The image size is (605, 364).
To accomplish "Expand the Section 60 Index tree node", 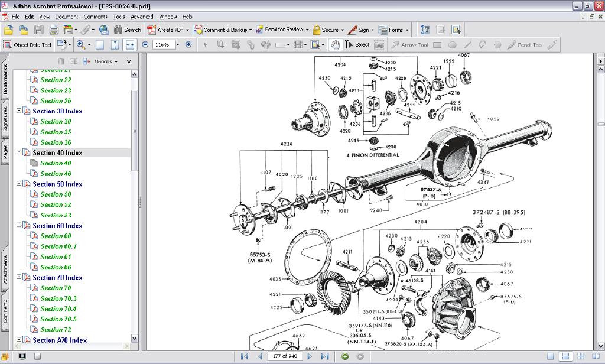I will [20, 225].
